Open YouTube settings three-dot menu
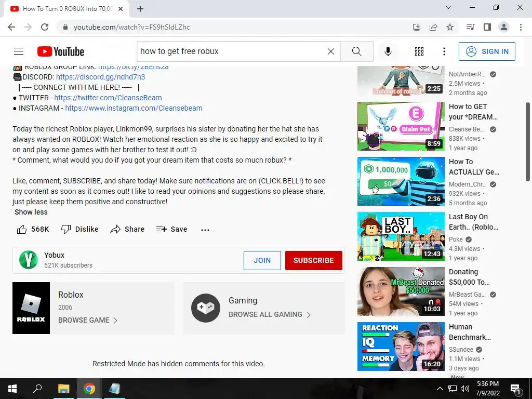This screenshot has width=532, height=399. pos(444,51)
